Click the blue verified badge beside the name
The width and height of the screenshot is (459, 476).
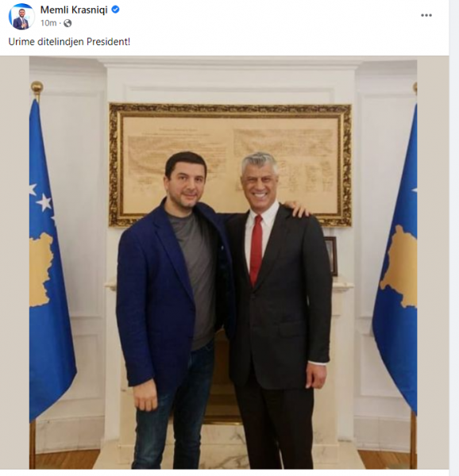(x=115, y=10)
